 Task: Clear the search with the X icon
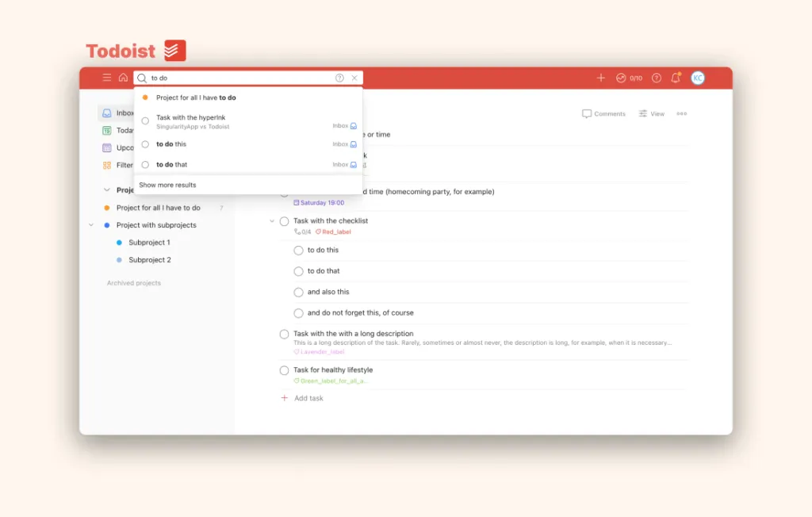pyautogui.click(x=354, y=78)
